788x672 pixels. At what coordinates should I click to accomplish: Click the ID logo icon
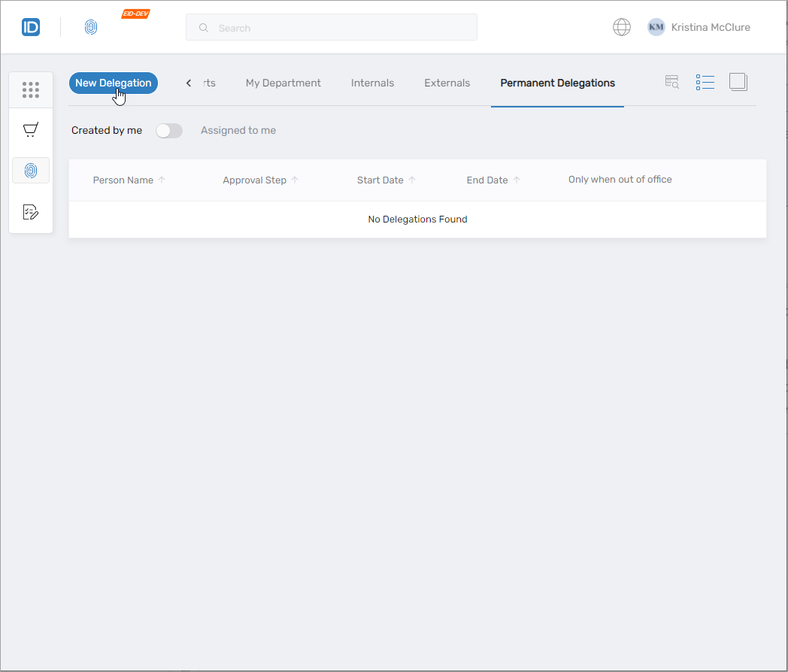pyautogui.click(x=31, y=28)
